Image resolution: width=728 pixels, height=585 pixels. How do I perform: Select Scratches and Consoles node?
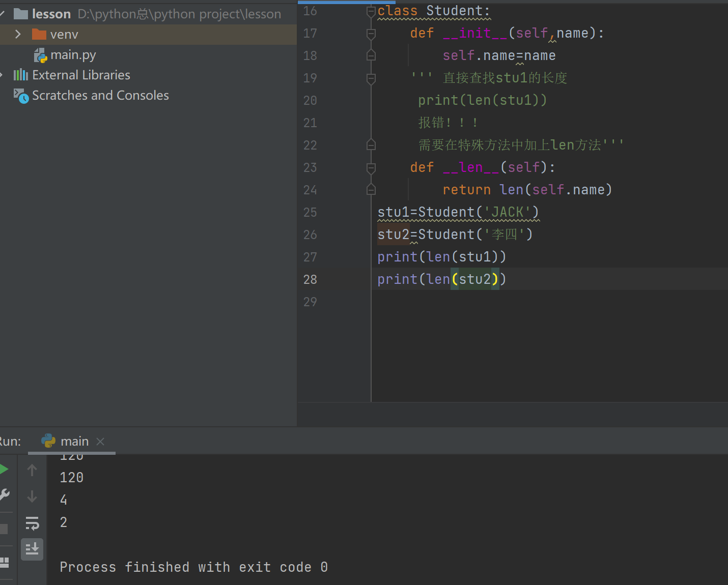(x=100, y=96)
